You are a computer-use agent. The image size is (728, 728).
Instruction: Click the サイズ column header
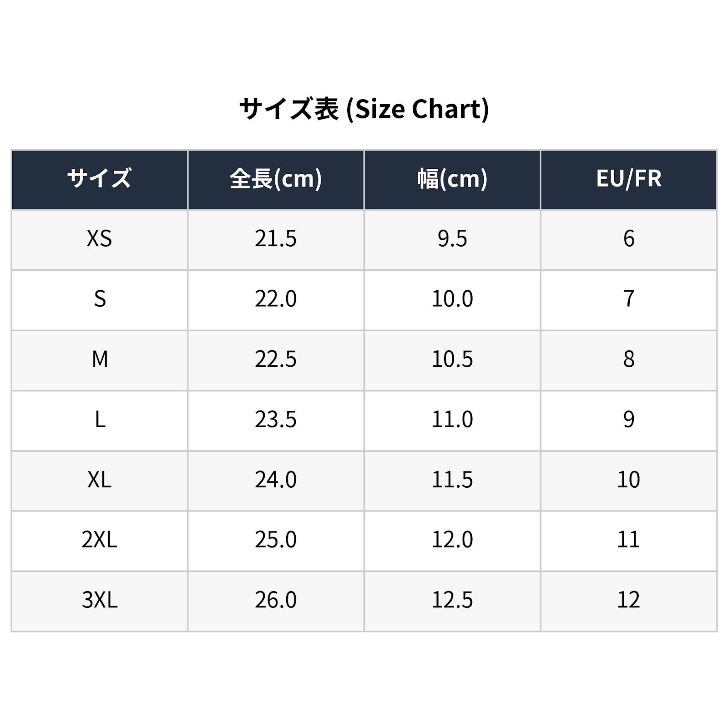[x=99, y=179]
